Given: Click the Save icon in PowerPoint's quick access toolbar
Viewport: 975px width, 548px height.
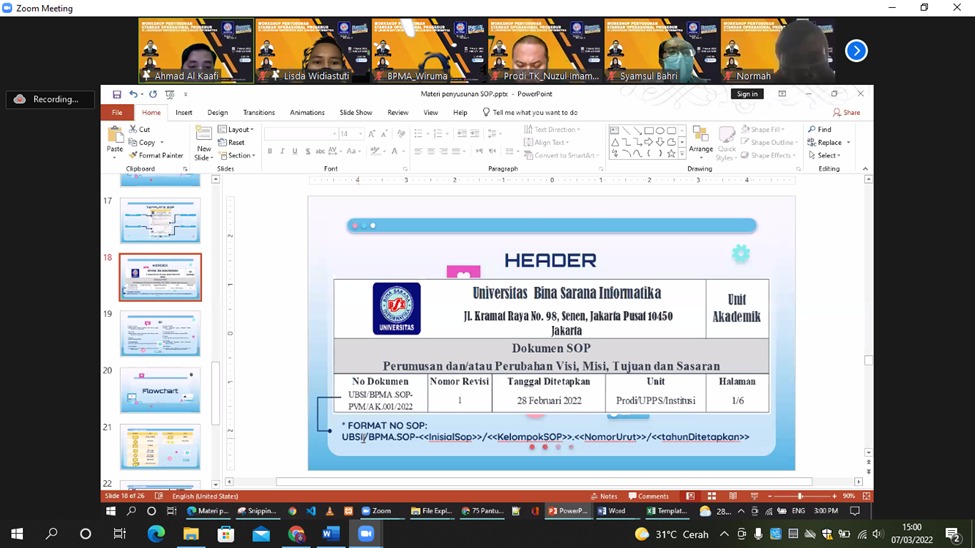Looking at the screenshot, I should coord(117,95).
